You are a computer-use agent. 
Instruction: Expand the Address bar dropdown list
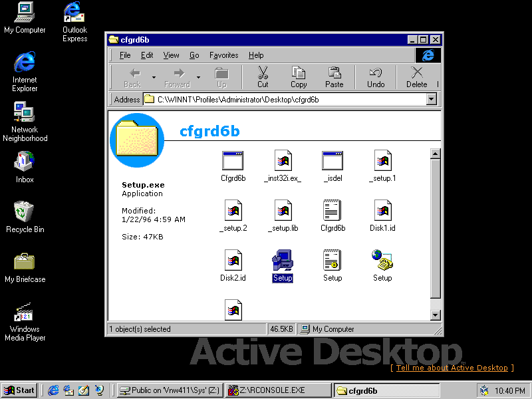[x=431, y=99]
